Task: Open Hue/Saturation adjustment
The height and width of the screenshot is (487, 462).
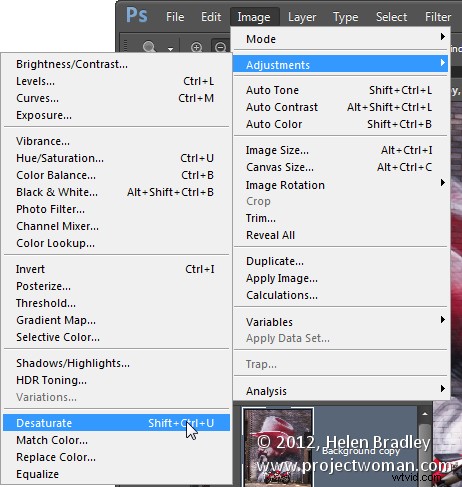Action: pos(116,158)
